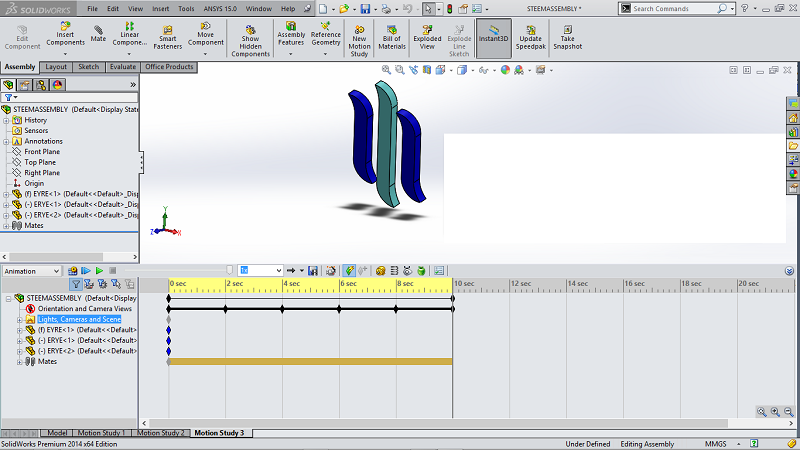Click the Edit Component button
Screen dimensions: 800x450
(x=22, y=38)
